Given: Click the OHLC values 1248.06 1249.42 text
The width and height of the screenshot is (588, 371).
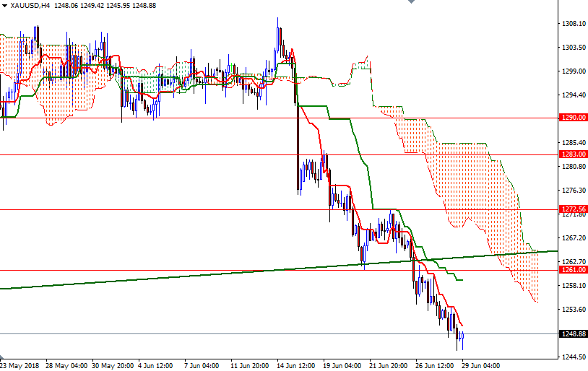Looking at the screenshot, I should 80,6.
